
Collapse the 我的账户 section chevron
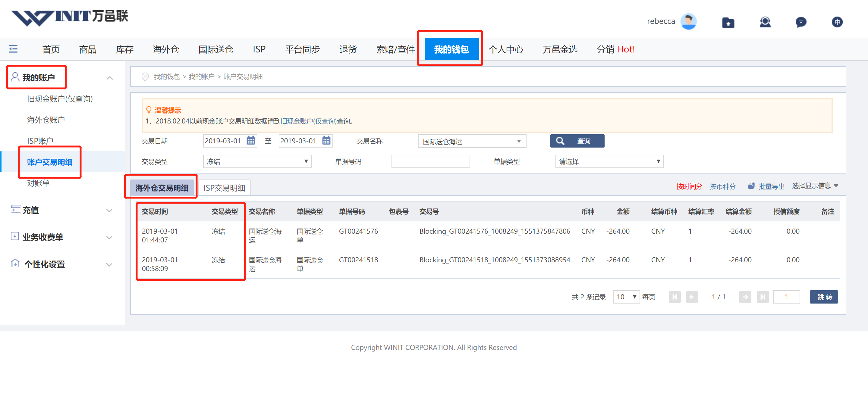[109, 78]
